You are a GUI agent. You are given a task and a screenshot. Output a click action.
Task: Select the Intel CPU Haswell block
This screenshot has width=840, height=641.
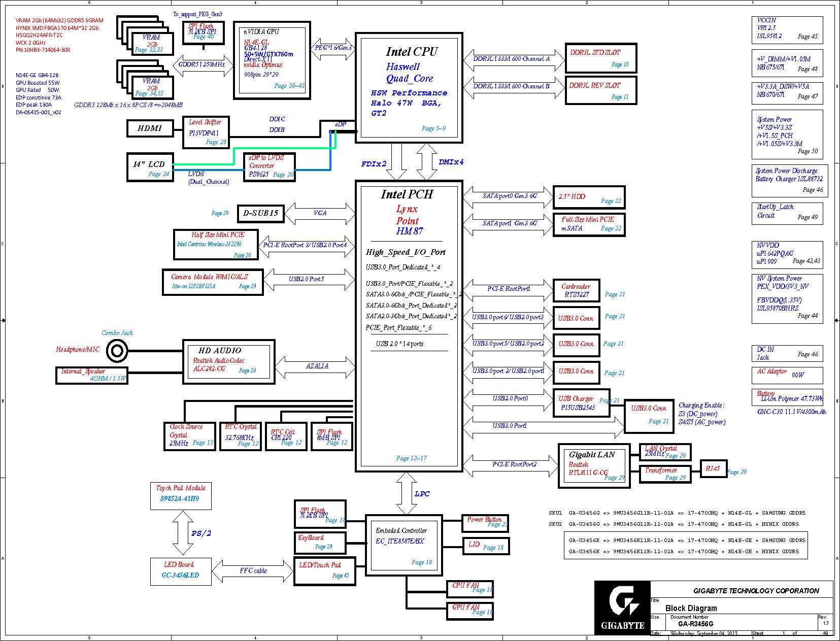409,87
